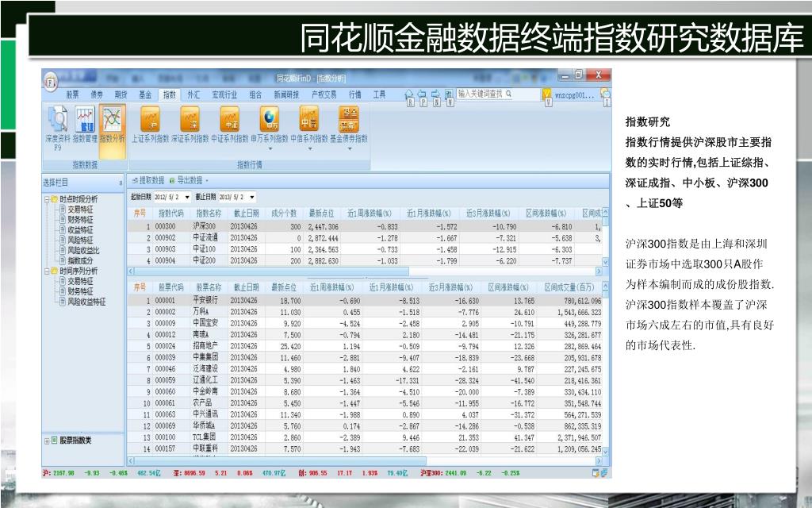The image size is (812, 508).
Task: Select 风险收益特征 tree item
Action: [86, 302]
